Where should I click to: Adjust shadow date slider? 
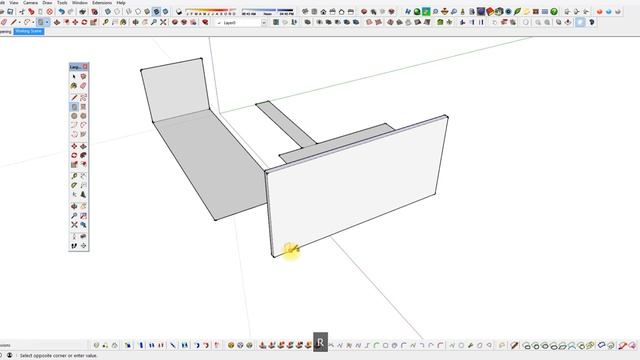[210, 11]
